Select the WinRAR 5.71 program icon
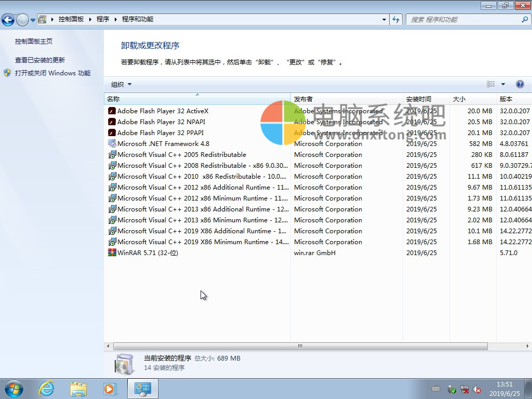532x399 pixels. (x=112, y=252)
